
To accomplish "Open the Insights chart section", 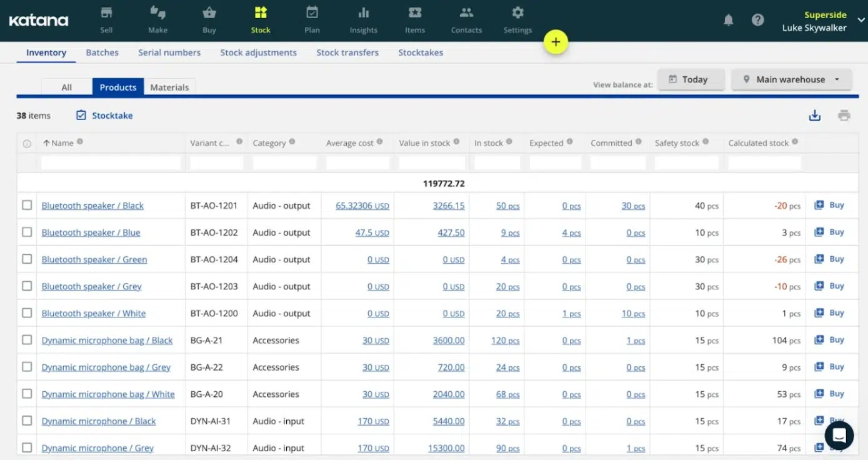I will pyautogui.click(x=363, y=19).
